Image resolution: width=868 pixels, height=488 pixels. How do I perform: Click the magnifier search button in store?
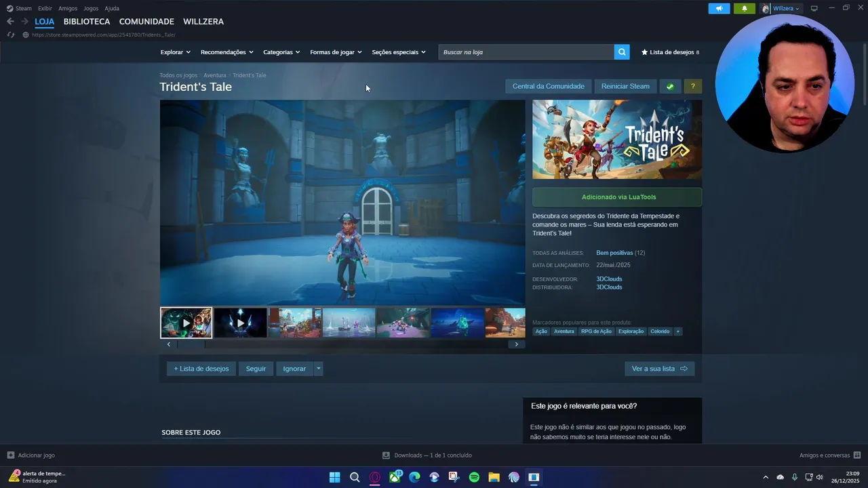(x=622, y=52)
